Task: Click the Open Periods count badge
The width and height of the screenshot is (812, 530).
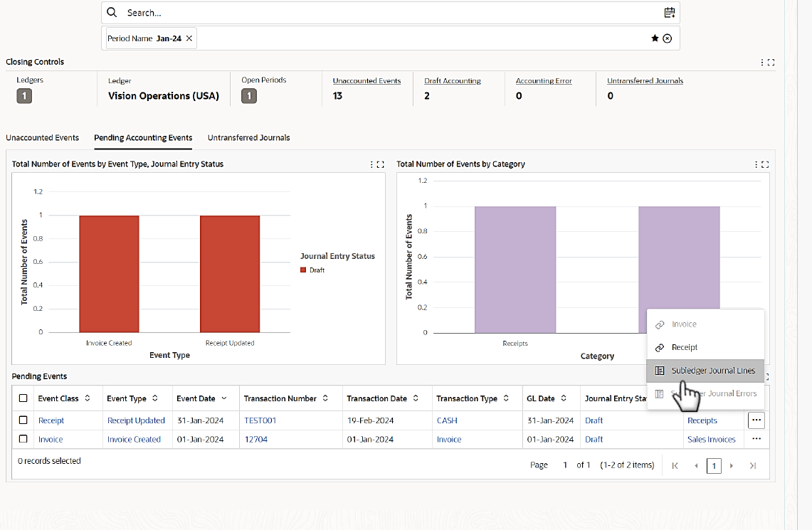Action: pos(248,96)
